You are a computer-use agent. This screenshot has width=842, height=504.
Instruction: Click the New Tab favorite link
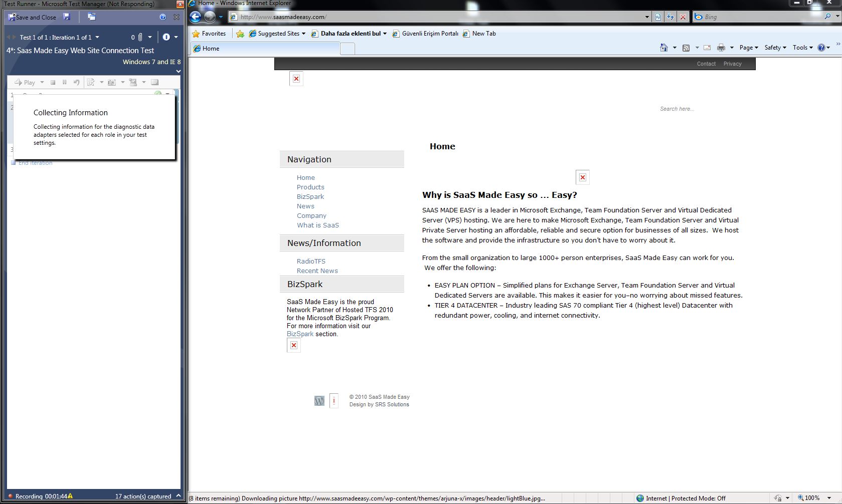pyautogui.click(x=479, y=34)
